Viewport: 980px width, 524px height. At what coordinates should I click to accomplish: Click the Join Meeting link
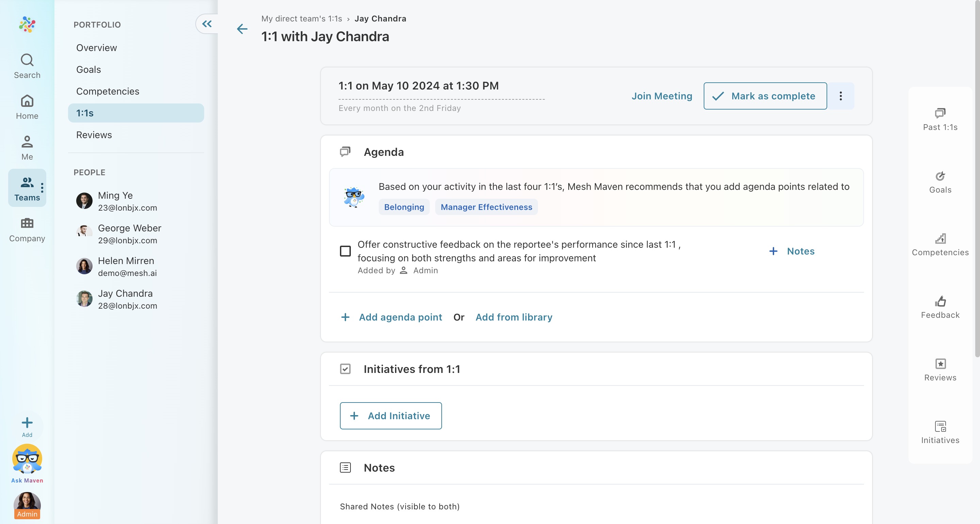click(x=661, y=96)
